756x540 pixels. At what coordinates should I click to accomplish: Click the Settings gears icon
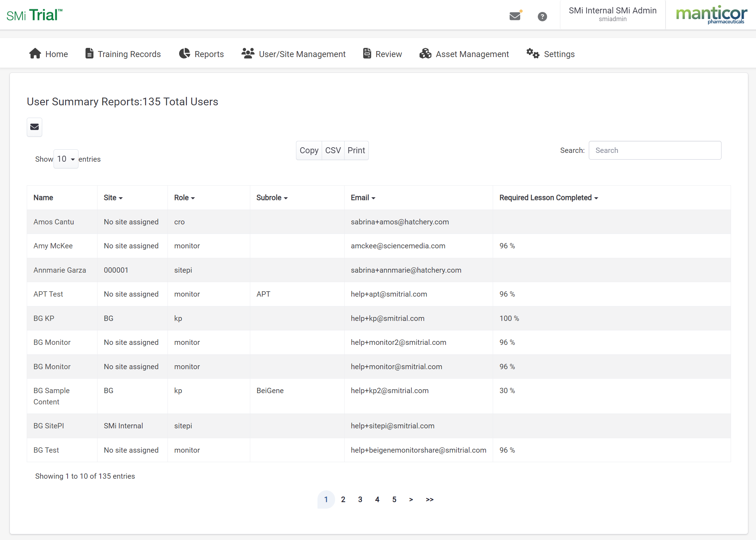pos(533,54)
